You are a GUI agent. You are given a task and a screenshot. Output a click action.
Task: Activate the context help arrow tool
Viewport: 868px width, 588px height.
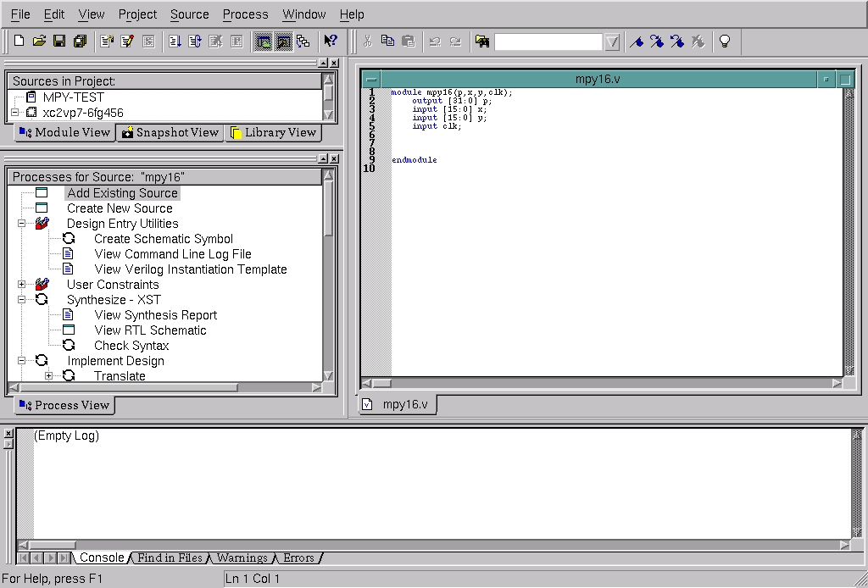tap(331, 40)
